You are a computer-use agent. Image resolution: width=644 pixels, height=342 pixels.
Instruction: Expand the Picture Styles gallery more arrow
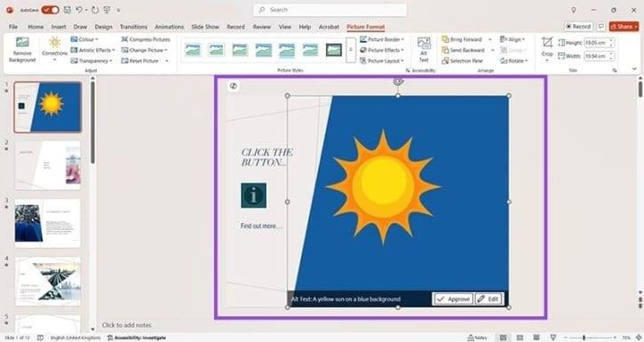(x=351, y=50)
